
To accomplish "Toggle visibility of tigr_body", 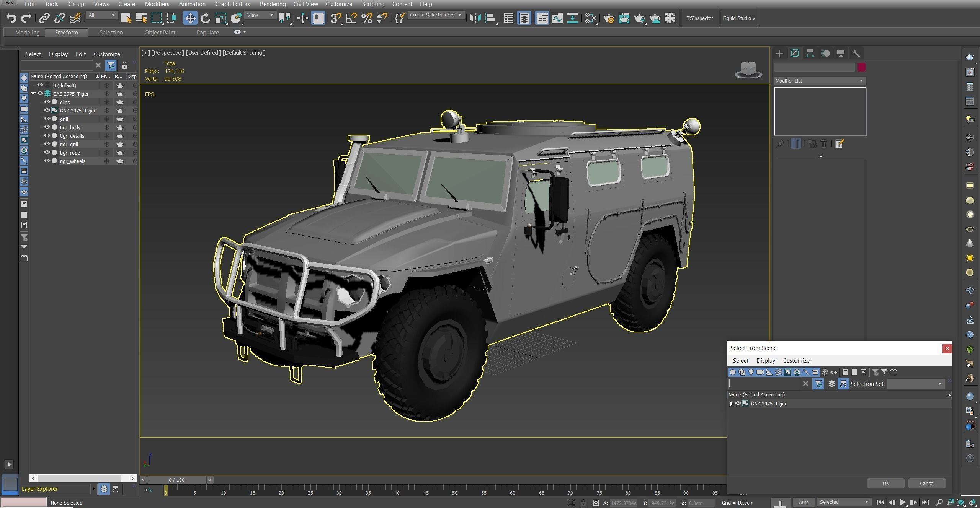I will point(47,127).
